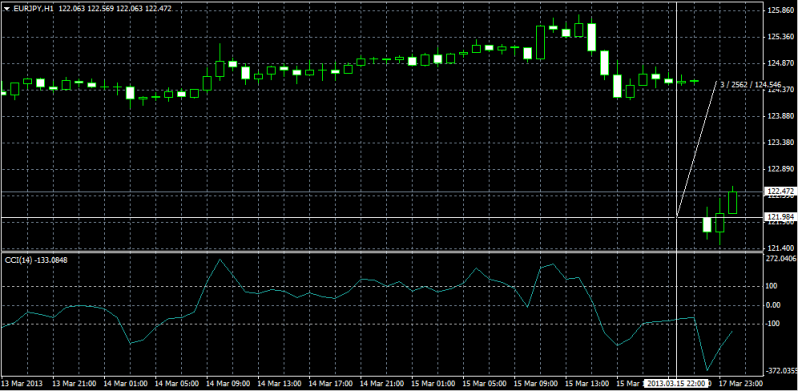The height and width of the screenshot is (391, 798).
Task: Click the 121.400 price axis label
Action: (782, 248)
